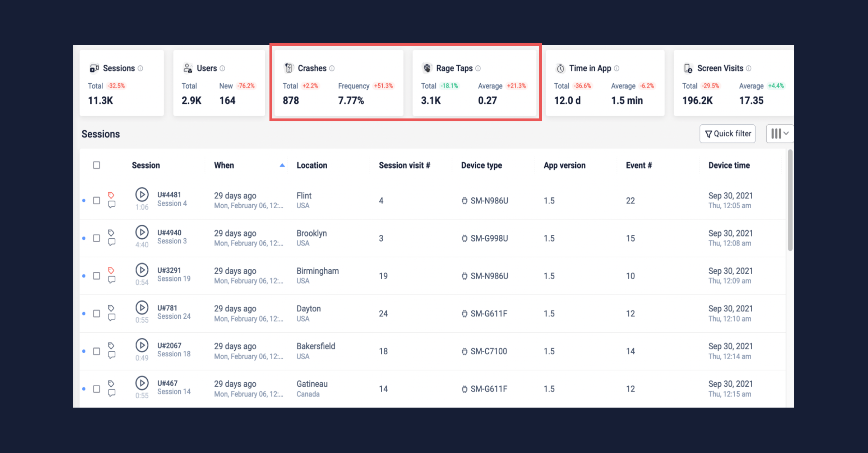Click info icon next to Time in App
Screen dimensions: 868x453
(x=617, y=68)
